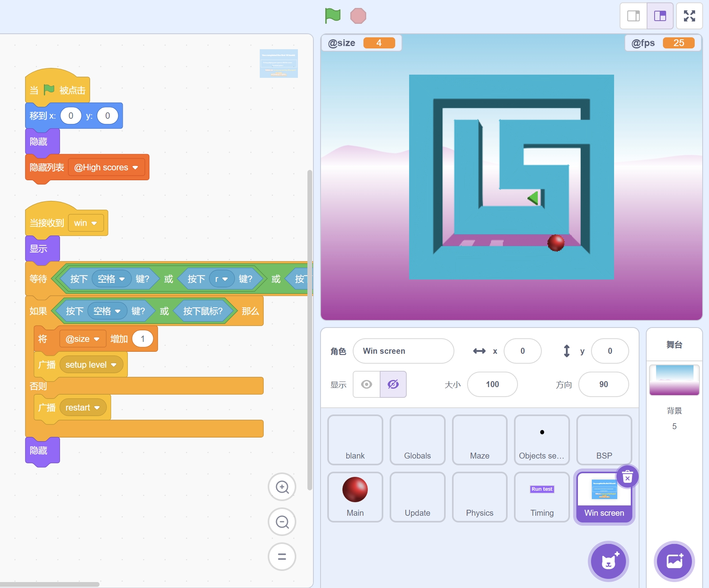Select the stage backdrop thumbnail
This screenshot has width=709, height=588.
coord(674,380)
